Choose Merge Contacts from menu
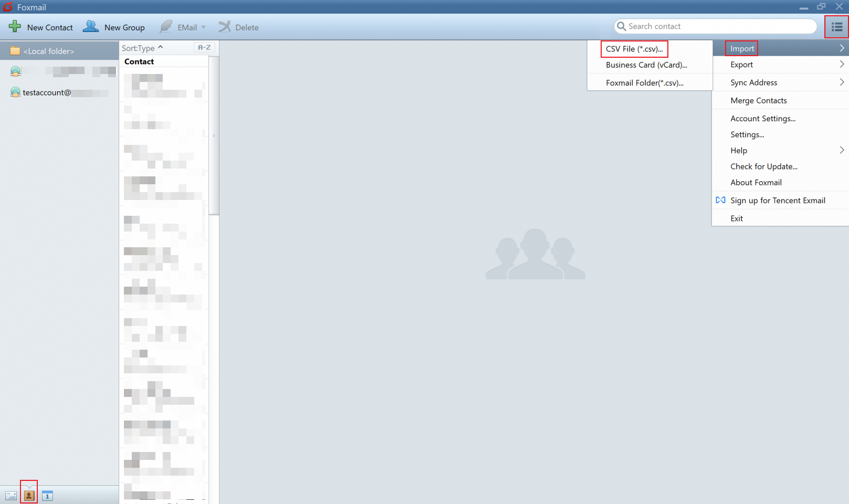The image size is (849, 504). tap(759, 100)
